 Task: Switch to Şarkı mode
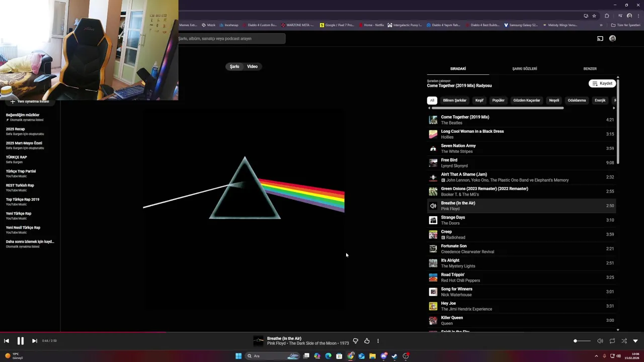coord(234,66)
